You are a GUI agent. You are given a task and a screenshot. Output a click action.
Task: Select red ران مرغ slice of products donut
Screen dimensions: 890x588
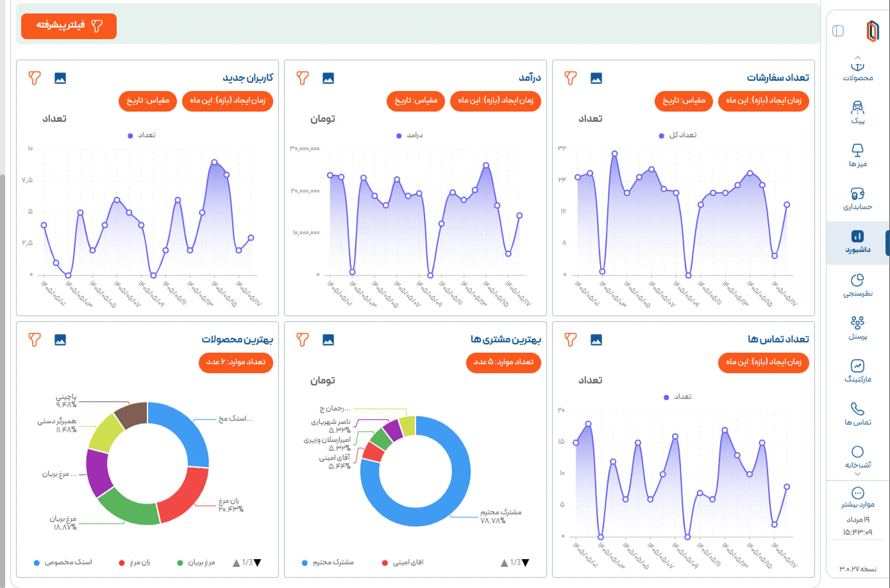coord(185,497)
